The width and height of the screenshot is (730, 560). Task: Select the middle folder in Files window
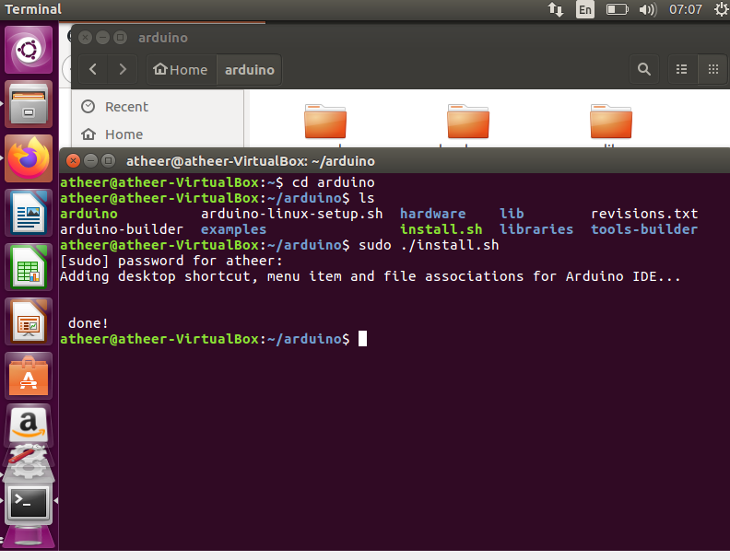(x=468, y=121)
